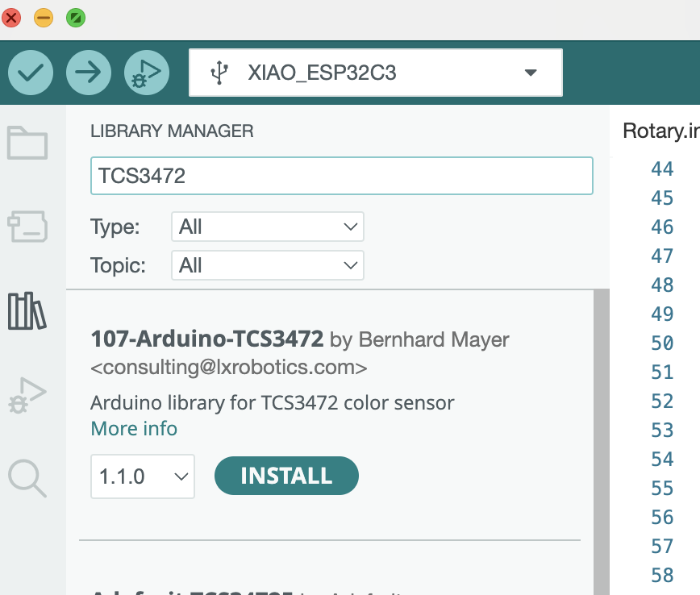Click line number 55 in editor gutter
The width and height of the screenshot is (700, 595).
click(x=662, y=489)
